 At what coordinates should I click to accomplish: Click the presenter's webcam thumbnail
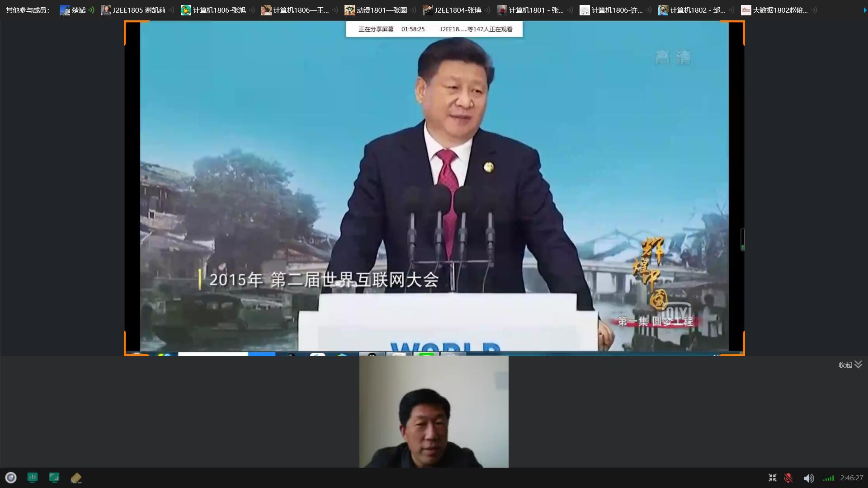(434, 412)
